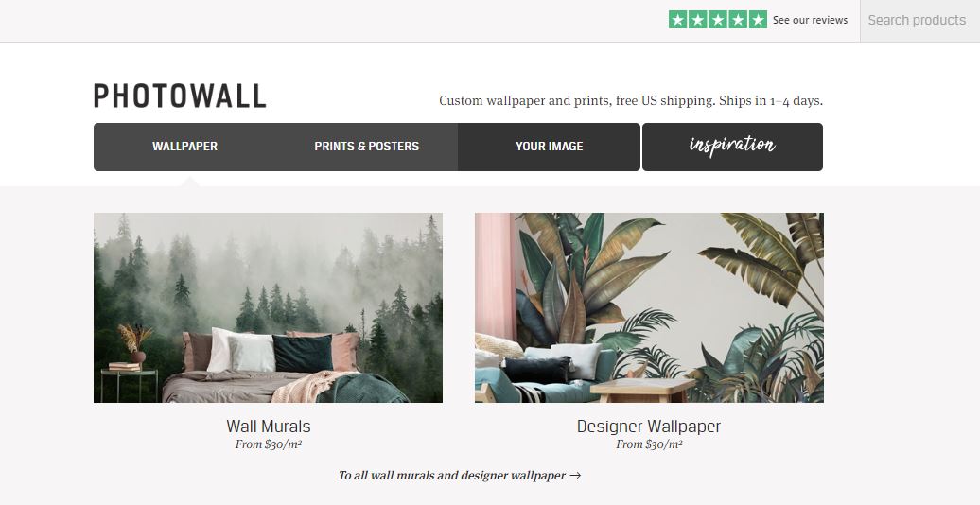Screen dimensions: 980x505
Task: Click the Wall Murals title link
Action: tap(268, 427)
